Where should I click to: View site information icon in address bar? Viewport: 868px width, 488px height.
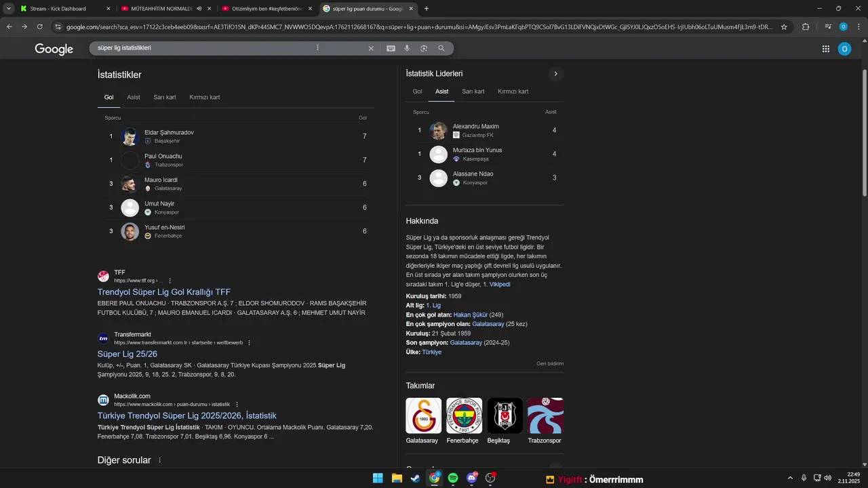(x=58, y=27)
